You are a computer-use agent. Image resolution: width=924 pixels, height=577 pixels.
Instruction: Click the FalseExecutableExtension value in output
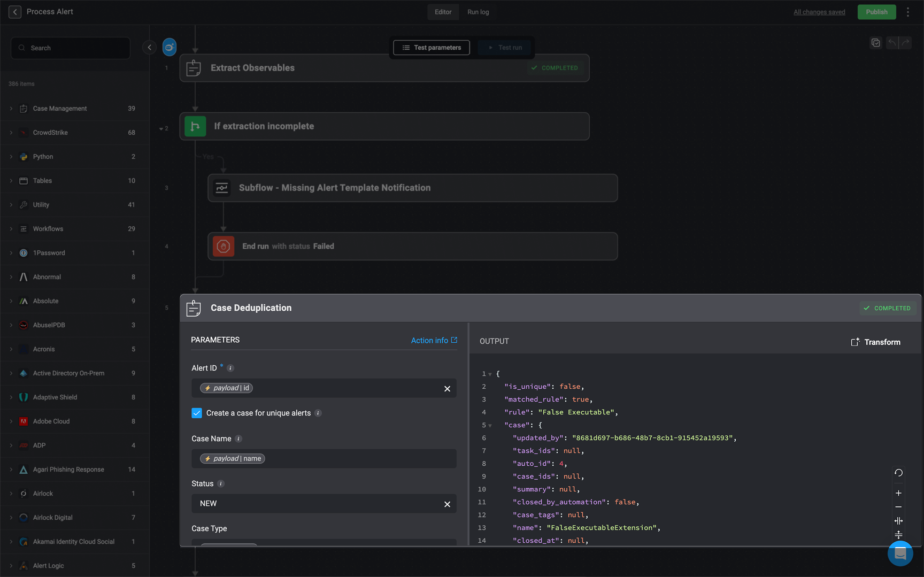602,528
